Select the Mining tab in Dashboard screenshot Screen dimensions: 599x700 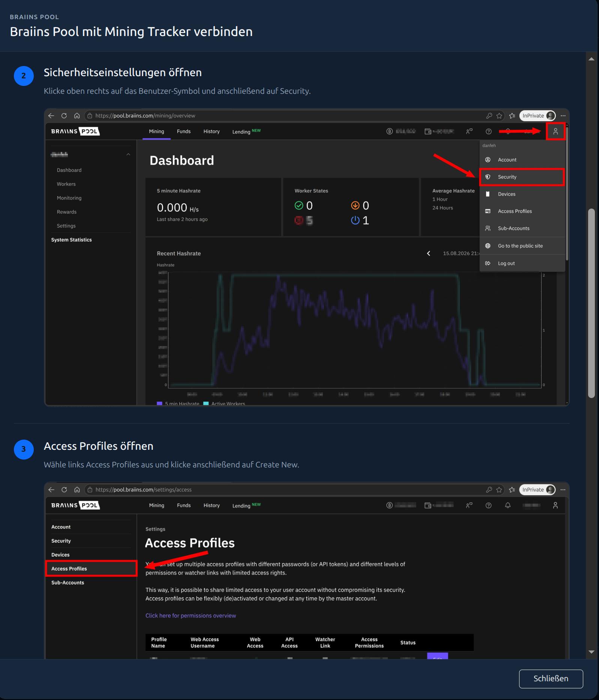[x=156, y=131]
